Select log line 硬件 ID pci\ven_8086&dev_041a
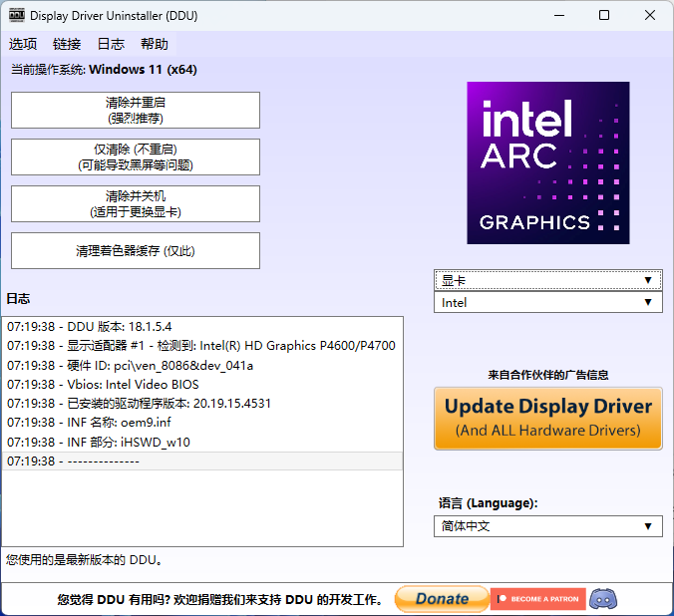The width and height of the screenshot is (674, 616). [x=202, y=366]
